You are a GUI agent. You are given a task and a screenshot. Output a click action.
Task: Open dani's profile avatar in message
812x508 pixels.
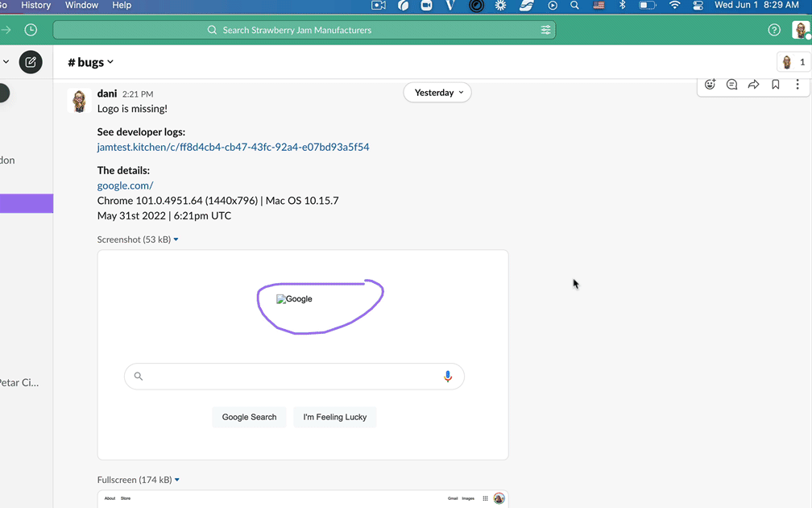pos(79,101)
